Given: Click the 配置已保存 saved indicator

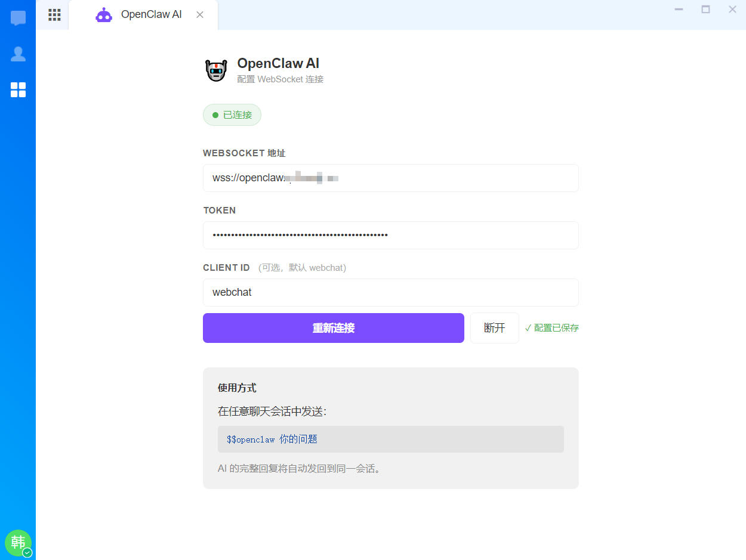Looking at the screenshot, I should 552,328.
